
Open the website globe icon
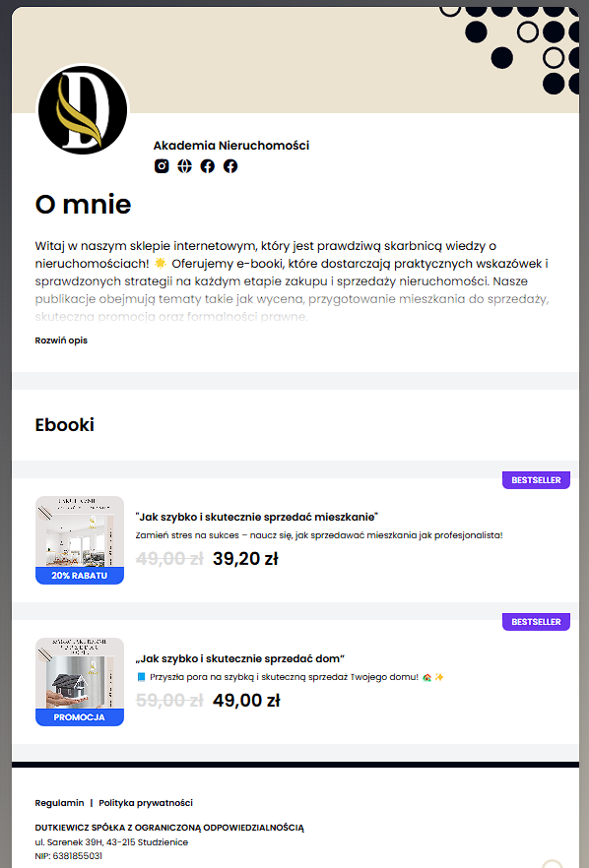[x=184, y=166]
